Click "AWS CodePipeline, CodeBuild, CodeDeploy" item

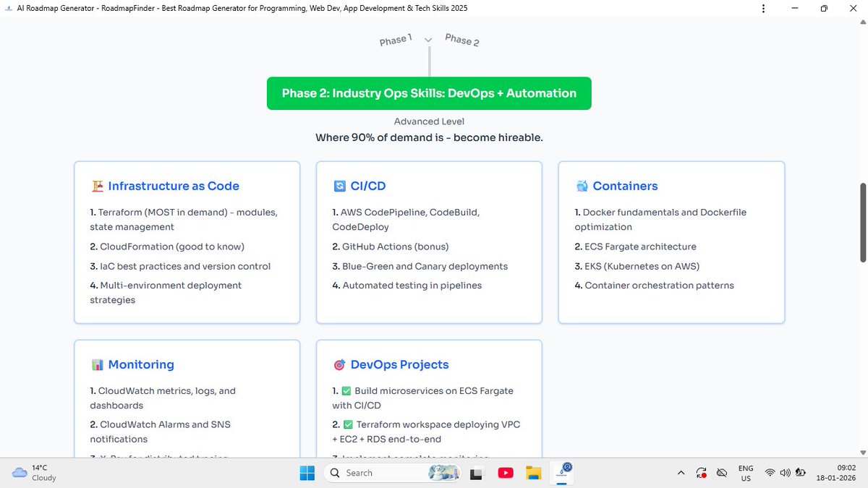click(406, 220)
